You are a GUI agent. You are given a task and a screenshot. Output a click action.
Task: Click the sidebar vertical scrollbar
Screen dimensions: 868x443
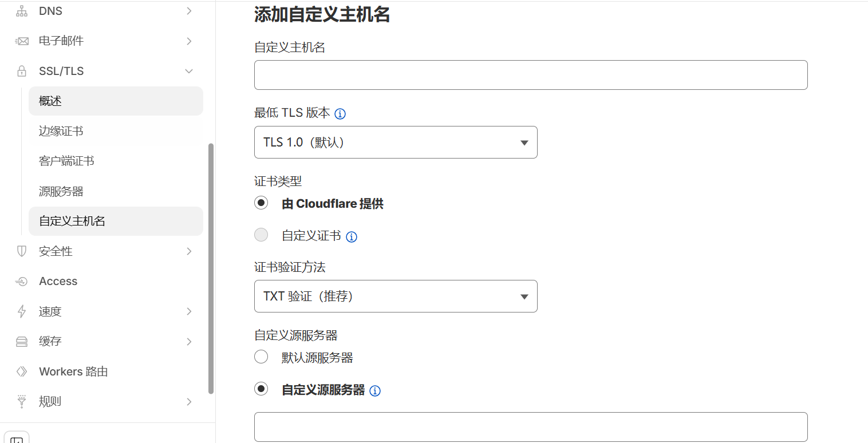211,268
